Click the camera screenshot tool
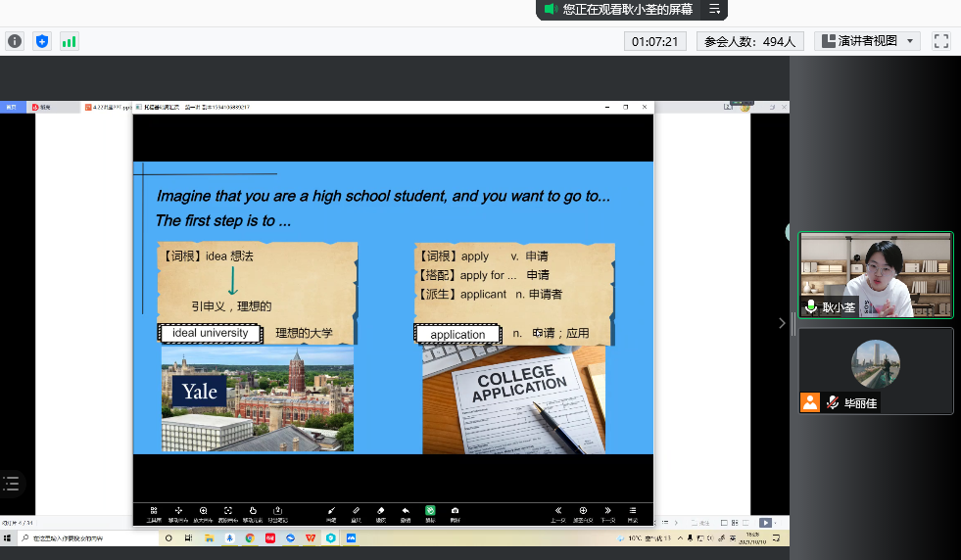The height and width of the screenshot is (560, 961). 456,513
